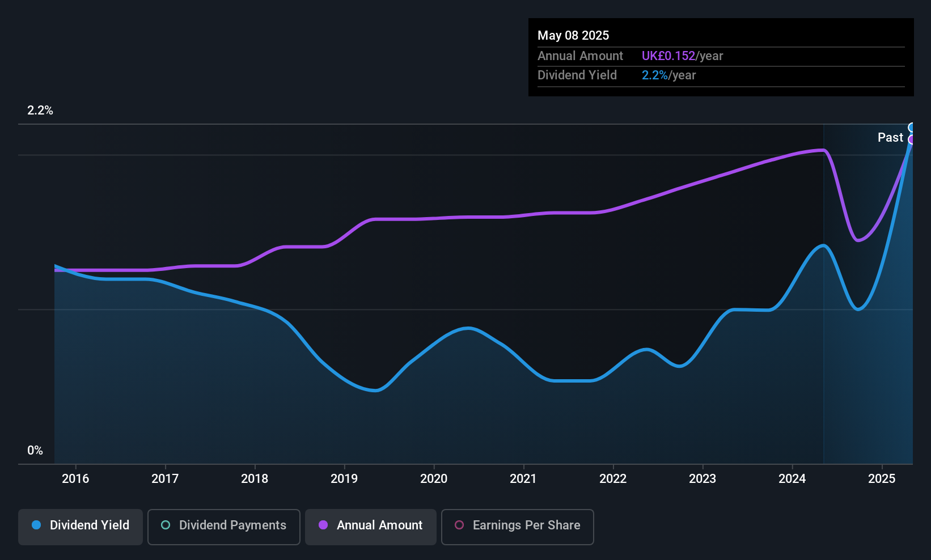
Task: Click the 2024 year label
Action: coord(792,479)
